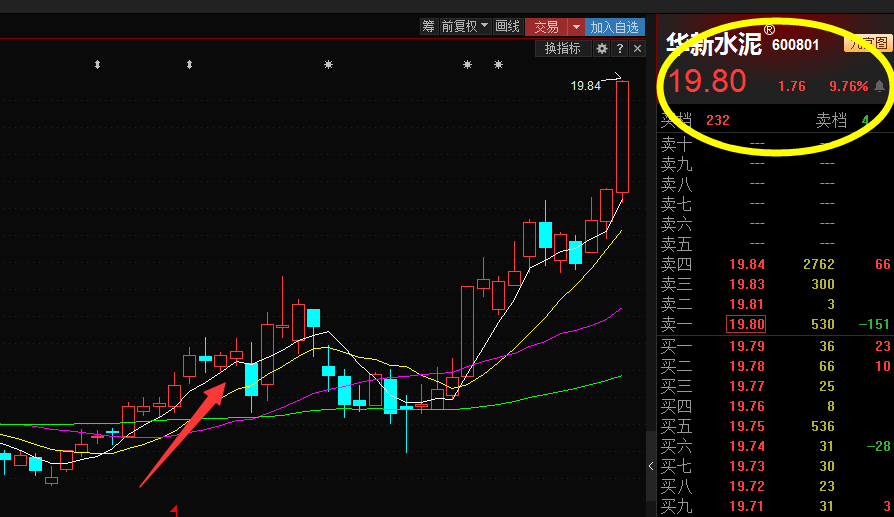The width and height of the screenshot is (894, 517).
Task: Click the first up-down arrow marker on the chart
Action: coord(97,65)
